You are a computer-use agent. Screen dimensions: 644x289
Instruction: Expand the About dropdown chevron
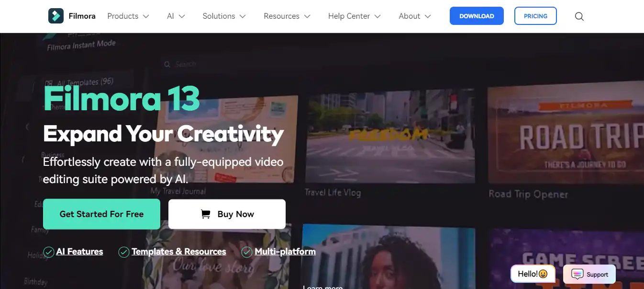pos(428,16)
